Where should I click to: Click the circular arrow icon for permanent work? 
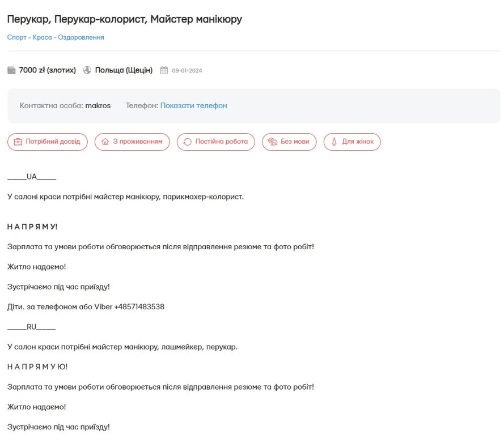pyautogui.click(x=188, y=142)
